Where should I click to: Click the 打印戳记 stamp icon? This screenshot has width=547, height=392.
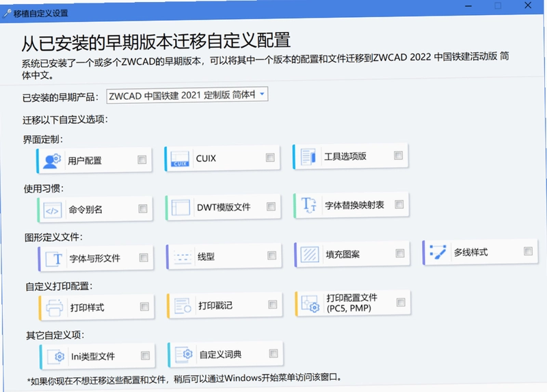point(183,306)
